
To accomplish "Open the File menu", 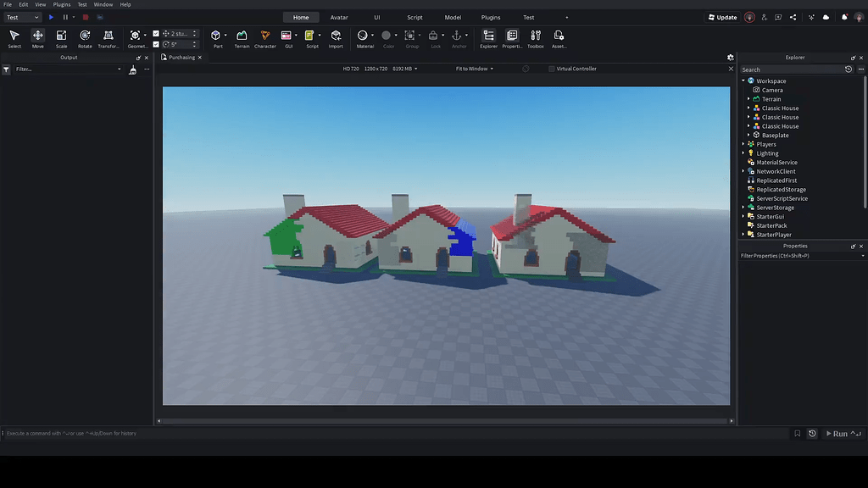I will [x=8, y=4].
